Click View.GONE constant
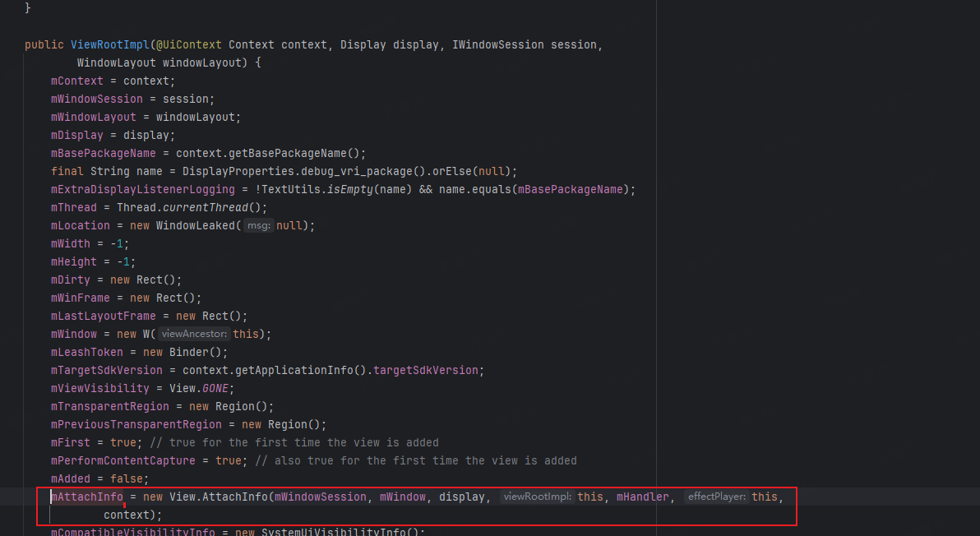 click(199, 389)
